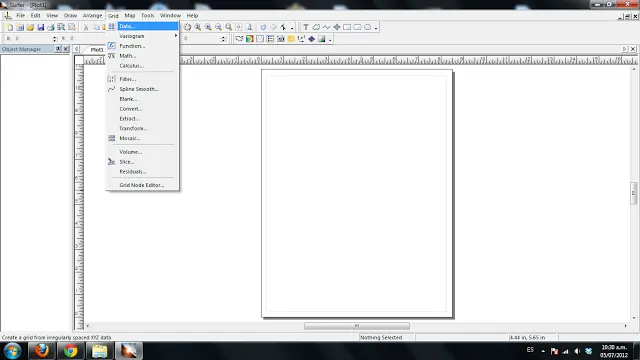Click the numeric field showing 0

[202, 39]
